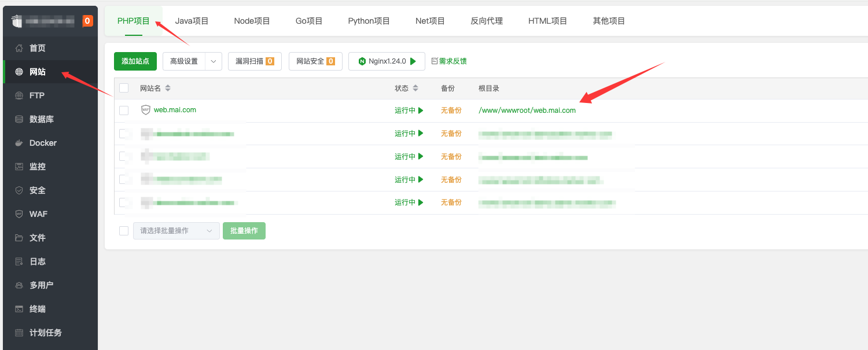The height and width of the screenshot is (350, 868).
Task: Click the WAF badge beside web.mai.com
Action: point(146,110)
